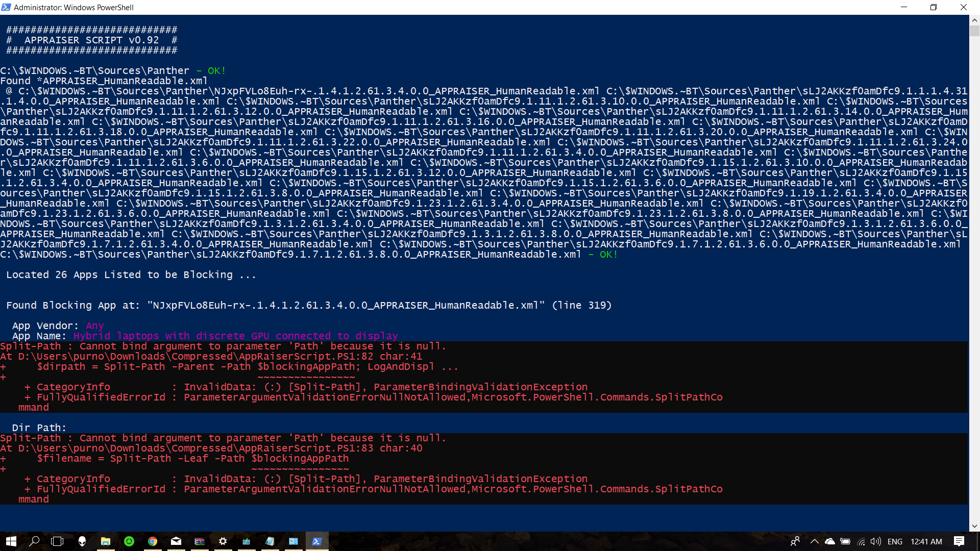Open Task View from taskbar
Image resolution: width=980 pixels, height=551 pixels.
57,541
